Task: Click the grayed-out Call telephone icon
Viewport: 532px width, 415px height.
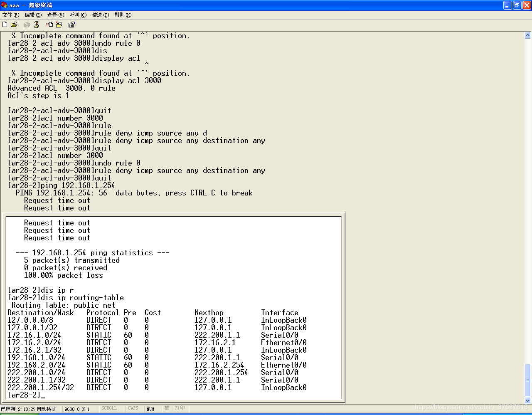Action: click(x=27, y=25)
